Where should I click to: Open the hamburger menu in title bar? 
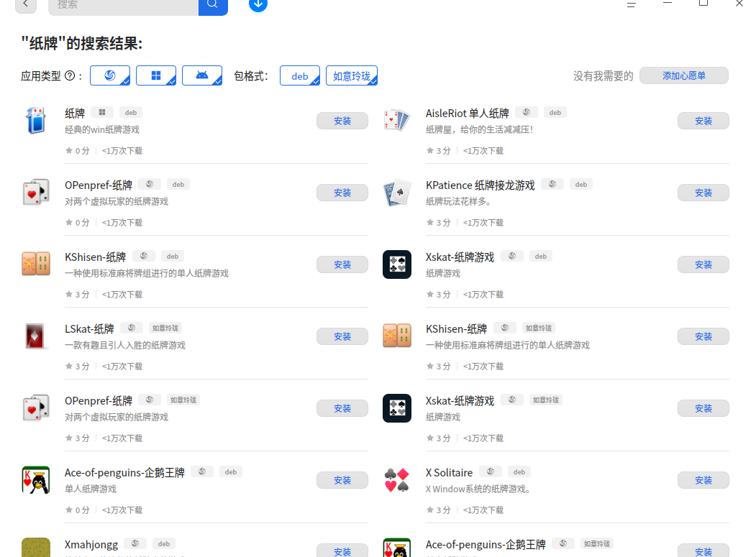(x=631, y=5)
